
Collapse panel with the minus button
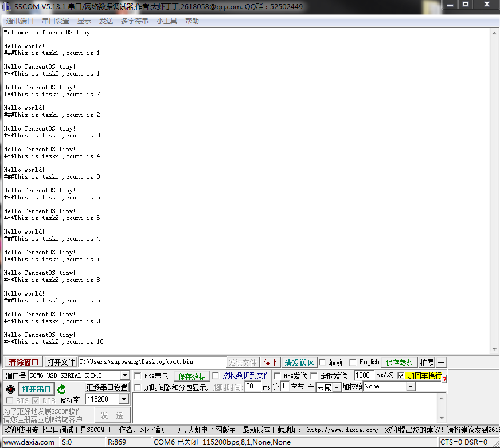[441, 363]
